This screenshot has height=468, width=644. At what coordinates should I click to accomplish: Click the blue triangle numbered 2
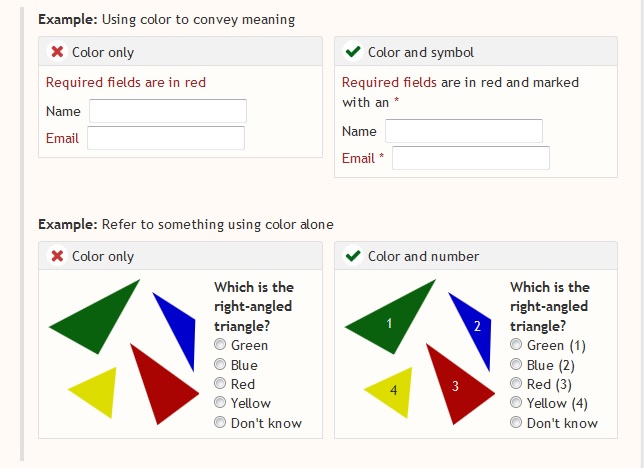pyautogui.click(x=475, y=324)
